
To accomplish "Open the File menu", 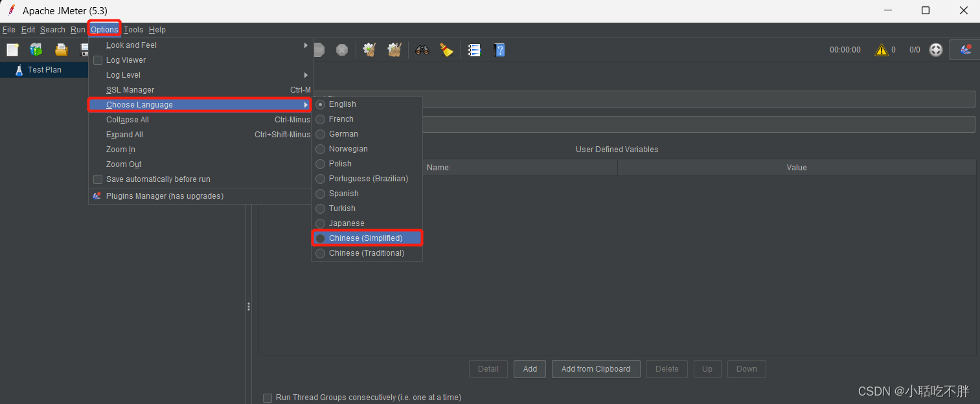I will tap(9, 30).
